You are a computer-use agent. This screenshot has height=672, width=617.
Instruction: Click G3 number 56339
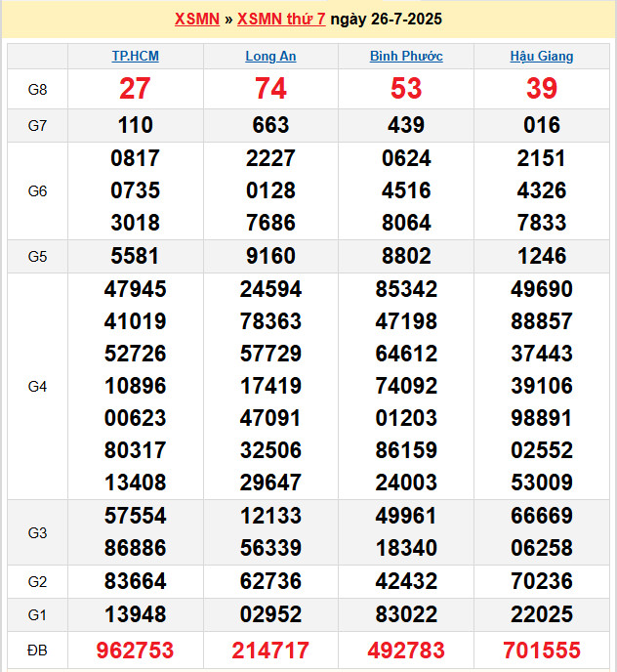coord(270,548)
